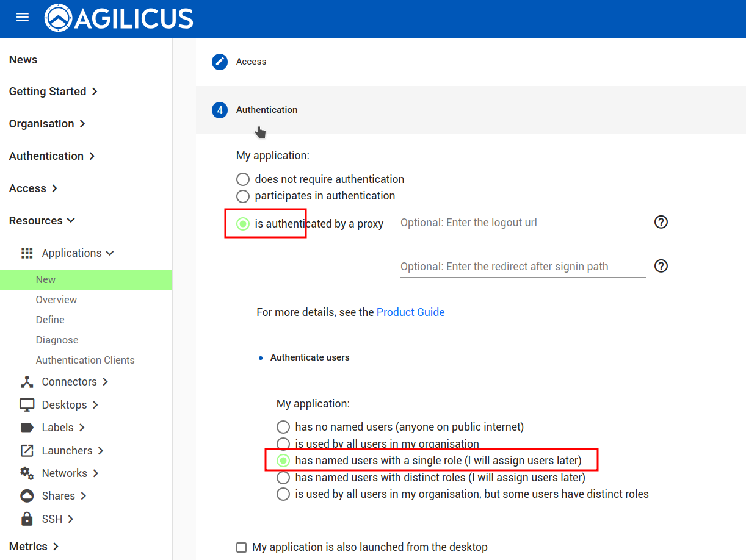This screenshot has width=746, height=560.
Task: Choose 'has no named users' option
Action: [x=283, y=427]
